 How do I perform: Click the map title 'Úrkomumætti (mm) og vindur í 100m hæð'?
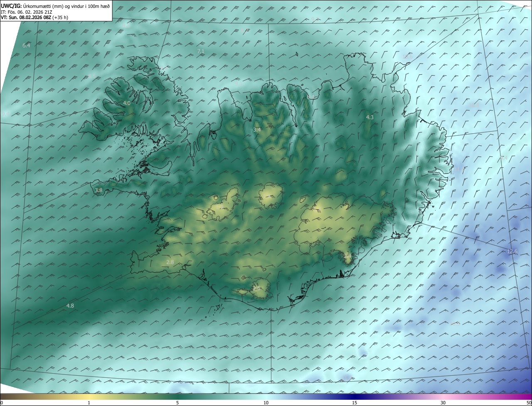click(x=66, y=6)
